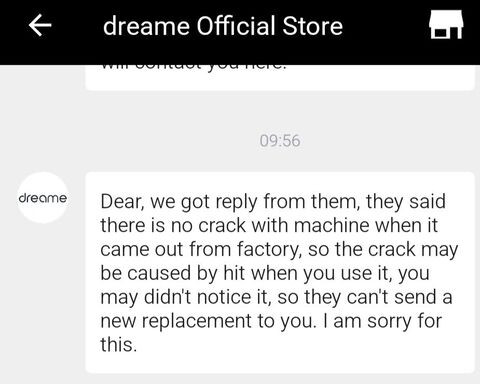
Task: Click phrase 'they said' in first line
Action: click(406, 202)
